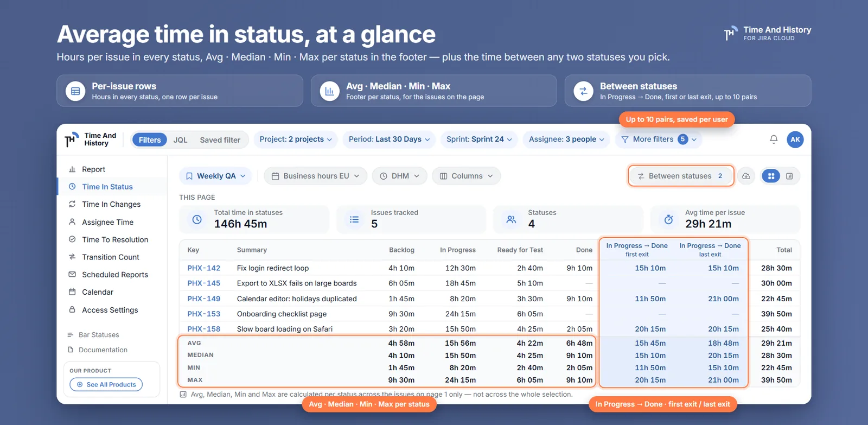
Task: Switch to the JQL tab
Action: point(181,139)
